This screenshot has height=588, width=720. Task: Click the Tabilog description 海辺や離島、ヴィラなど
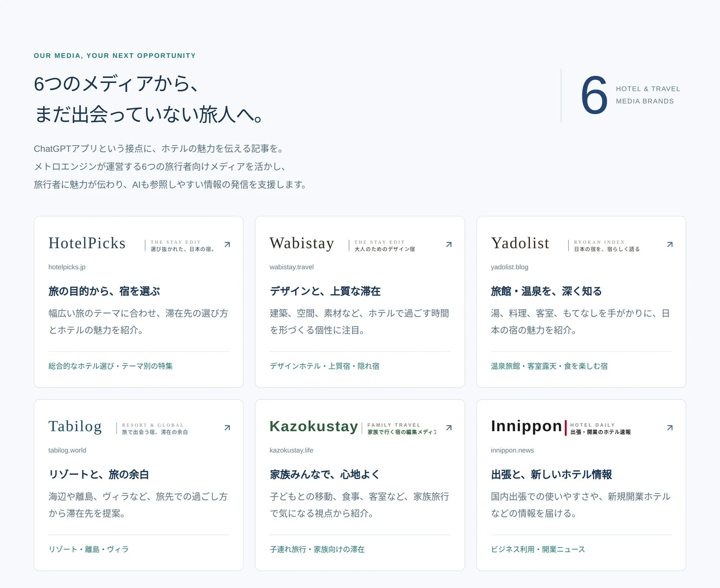138,505
